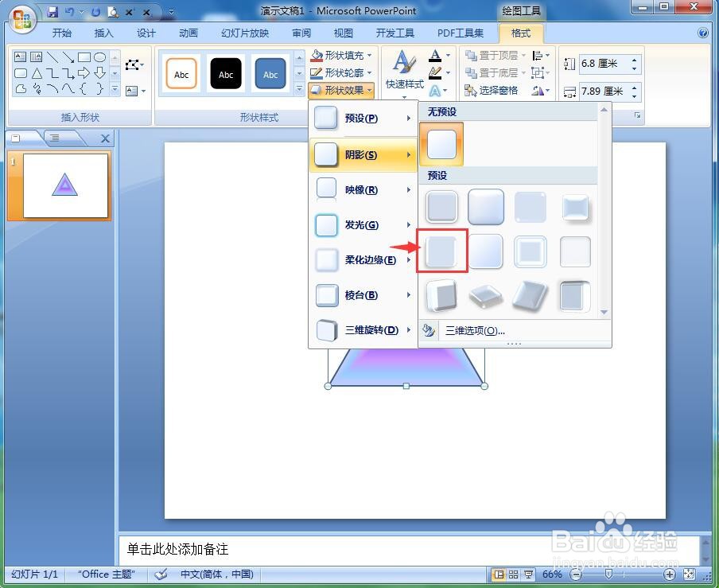Select the oval shape
This screenshot has width=719, height=588.
100,56
